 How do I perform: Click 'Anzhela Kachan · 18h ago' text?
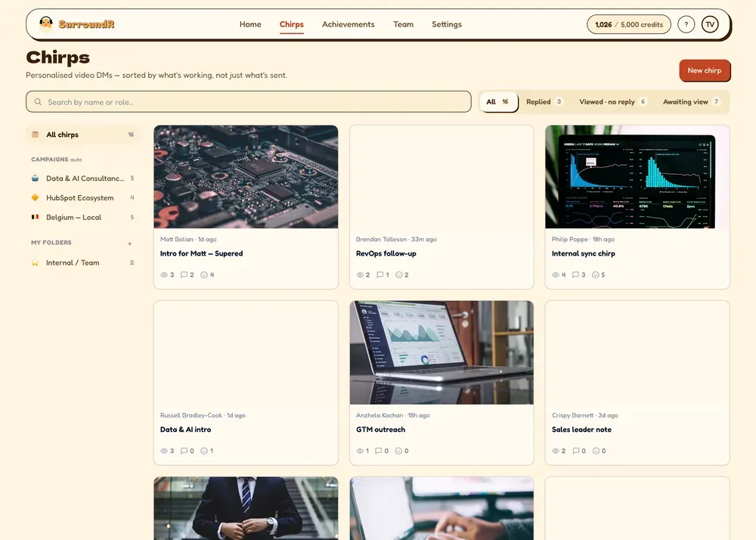click(392, 415)
